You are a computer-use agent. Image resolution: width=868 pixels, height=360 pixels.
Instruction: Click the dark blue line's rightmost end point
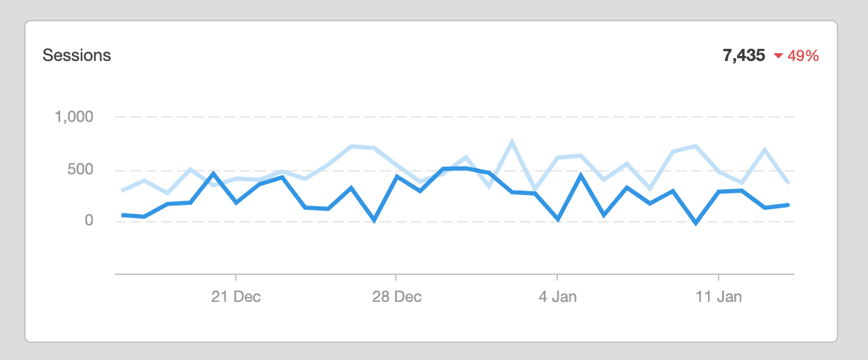[x=788, y=205]
